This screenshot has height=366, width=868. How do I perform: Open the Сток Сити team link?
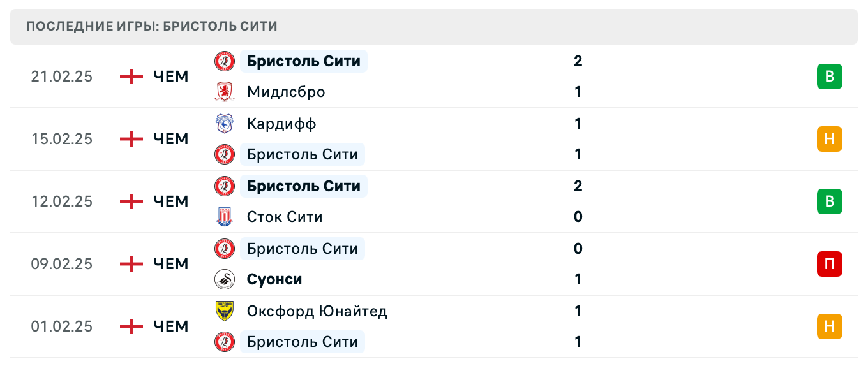tap(285, 217)
